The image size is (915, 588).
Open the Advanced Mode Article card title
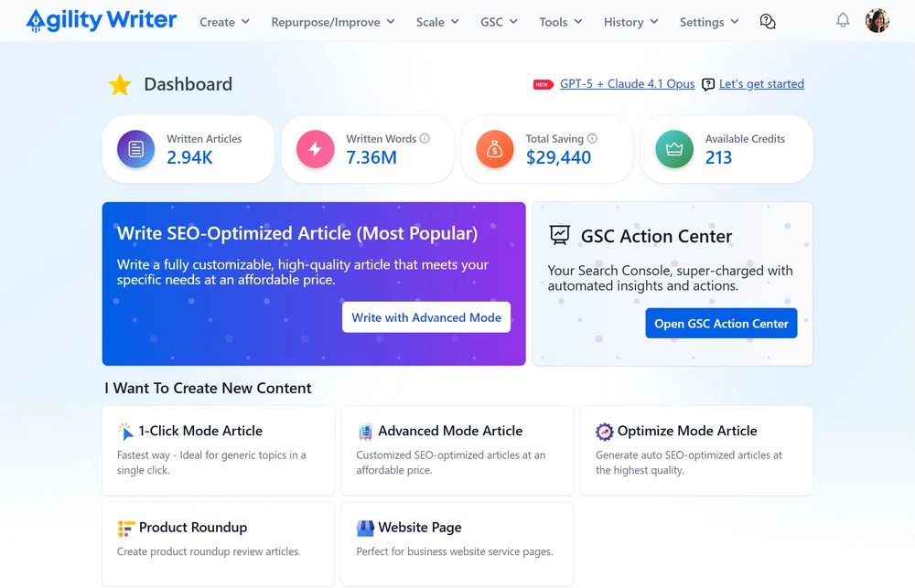click(x=450, y=431)
